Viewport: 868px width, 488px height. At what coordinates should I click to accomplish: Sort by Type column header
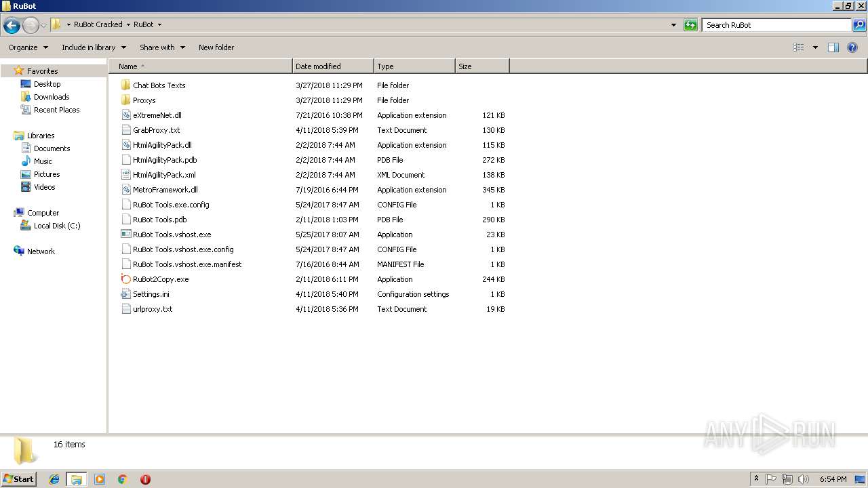(x=414, y=66)
